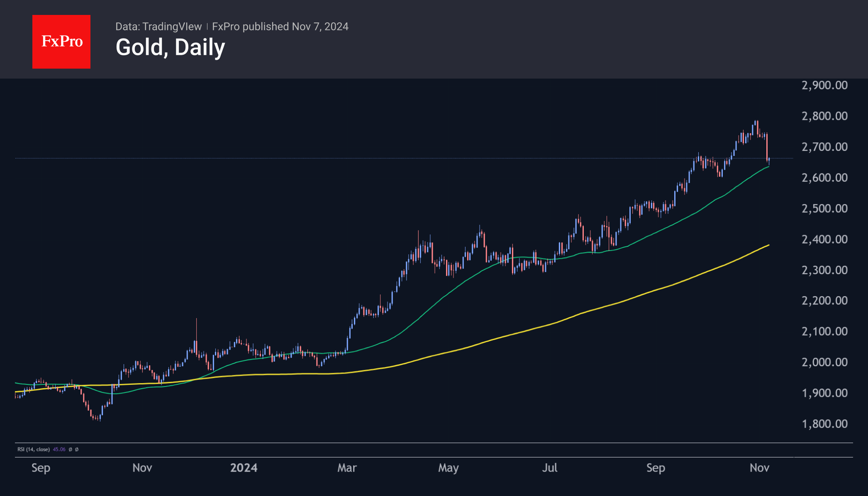Click the RSI (14, close) indicator label
The width and height of the screenshot is (868, 496).
point(33,449)
